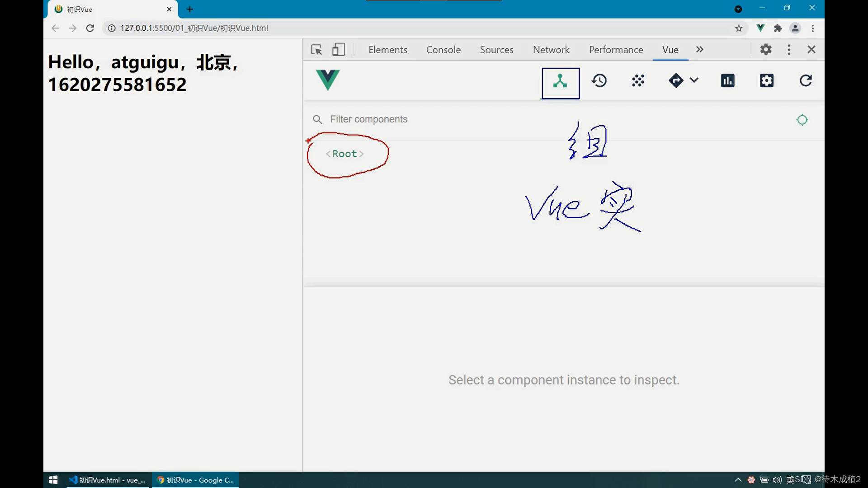The image size is (868, 488).
Task: Close the DevTools panel
Action: pyautogui.click(x=811, y=49)
